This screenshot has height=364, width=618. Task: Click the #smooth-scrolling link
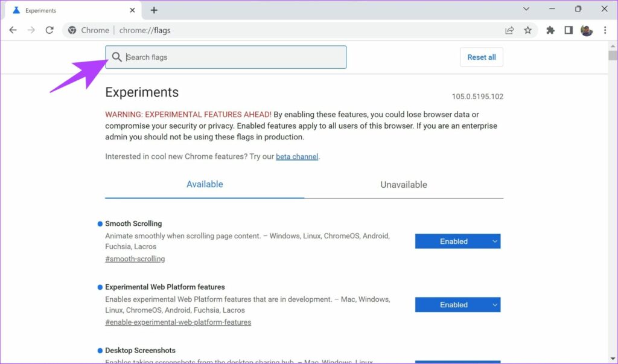(x=135, y=258)
